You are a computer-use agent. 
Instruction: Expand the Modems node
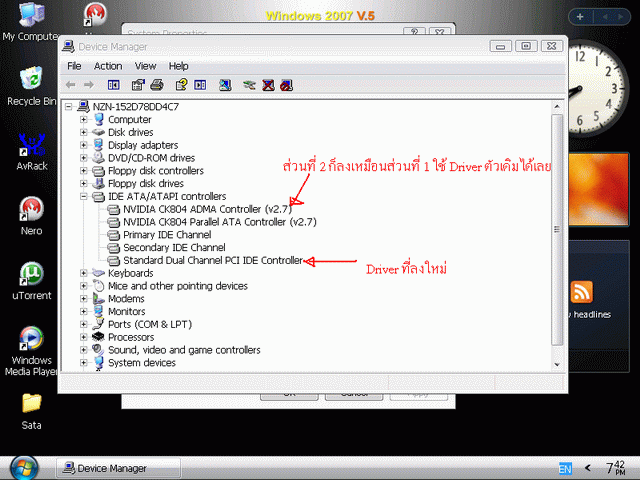tap(84, 299)
